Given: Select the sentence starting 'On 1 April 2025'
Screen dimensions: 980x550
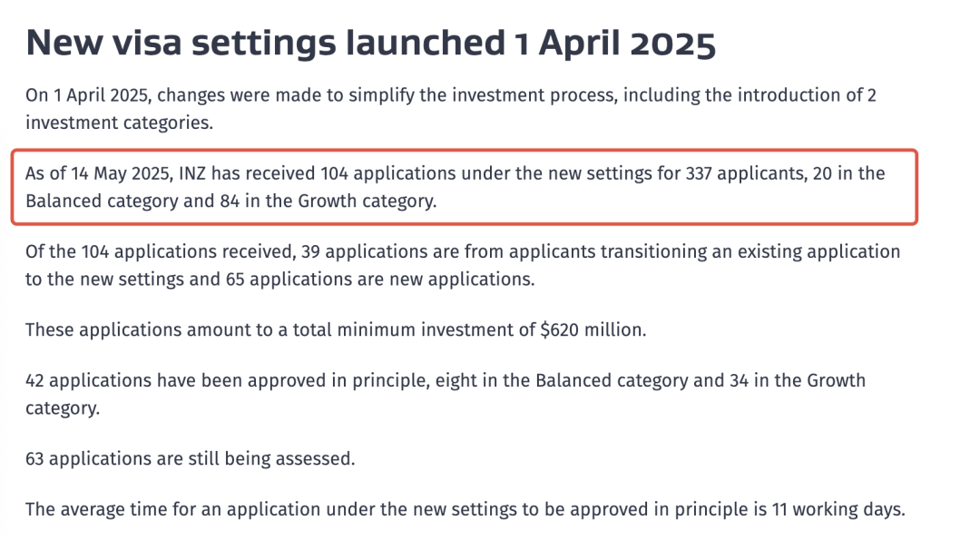Looking at the screenshot, I should click(x=451, y=109).
